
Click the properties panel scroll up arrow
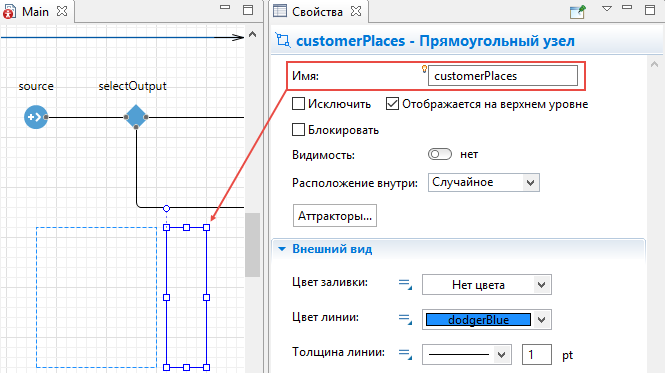coord(654,65)
